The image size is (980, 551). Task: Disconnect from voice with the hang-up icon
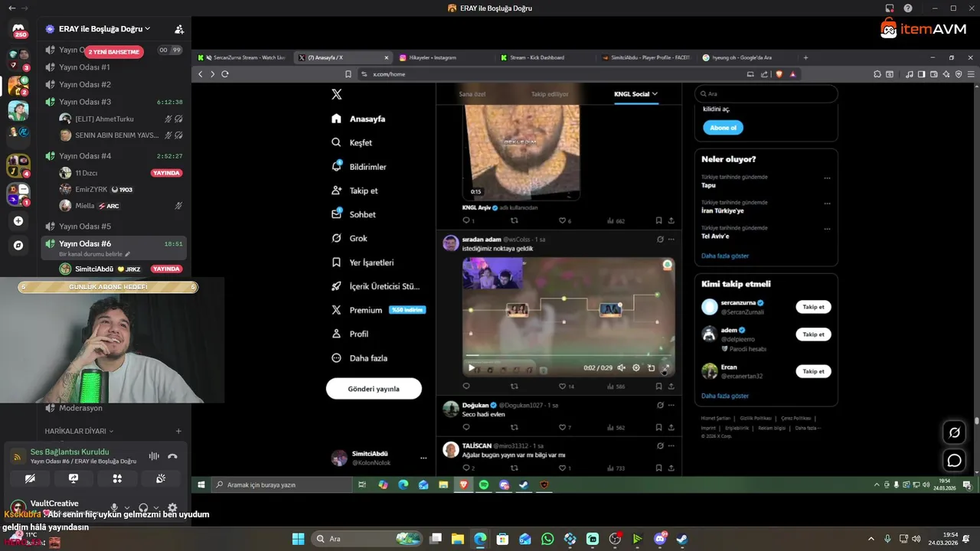172,456
